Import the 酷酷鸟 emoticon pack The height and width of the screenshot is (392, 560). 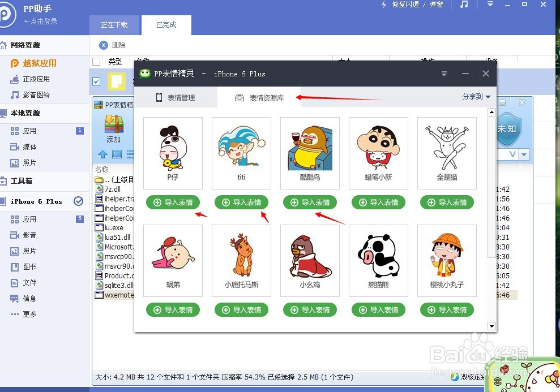coord(310,203)
